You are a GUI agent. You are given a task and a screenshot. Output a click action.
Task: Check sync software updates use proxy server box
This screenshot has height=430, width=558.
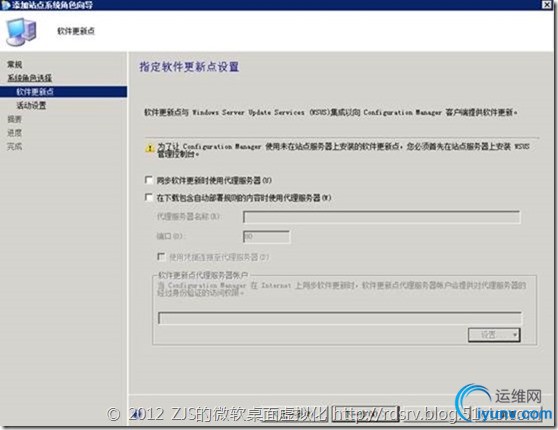(x=149, y=180)
